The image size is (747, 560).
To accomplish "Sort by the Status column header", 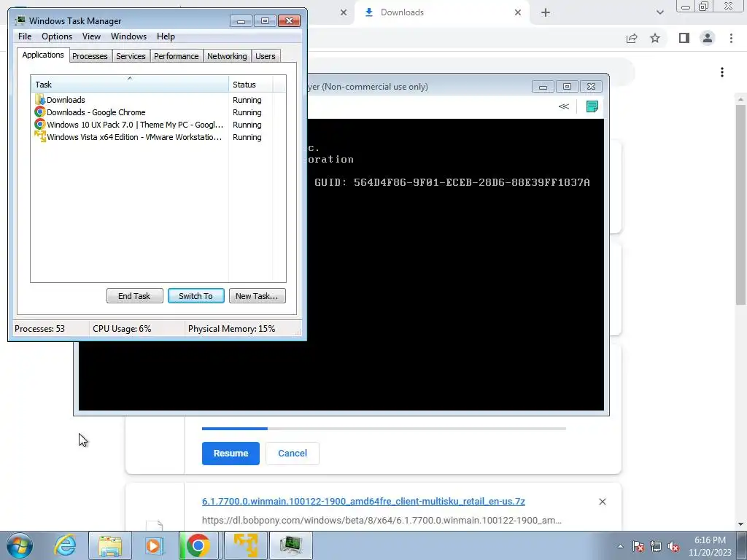I will (x=251, y=85).
